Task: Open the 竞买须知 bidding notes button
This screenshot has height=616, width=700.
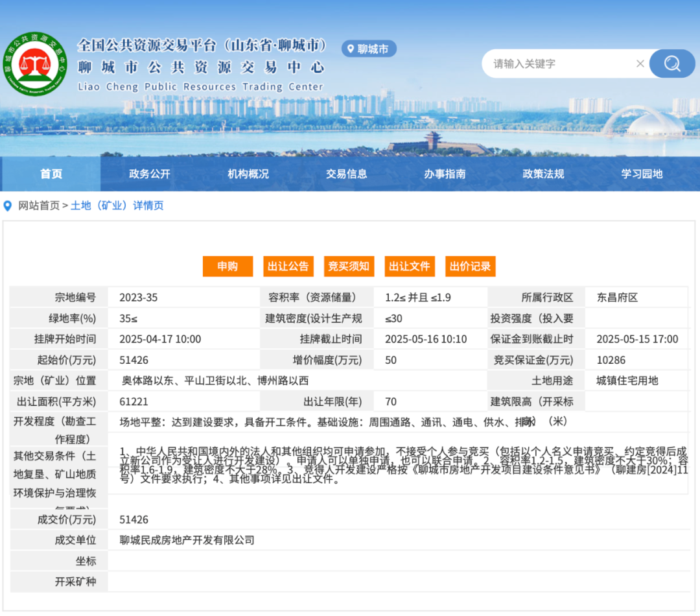Action: (x=349, y=266)
